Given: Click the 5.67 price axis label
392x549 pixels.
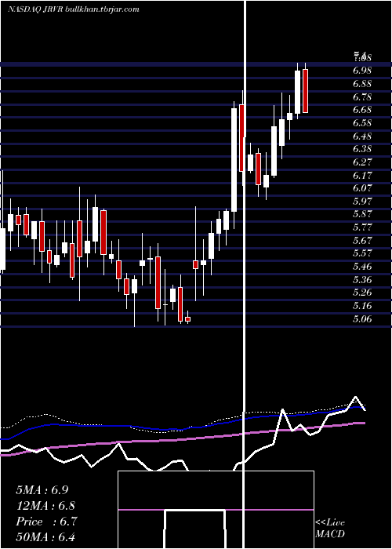Looking at the screenshot, I should coord(362,241).
